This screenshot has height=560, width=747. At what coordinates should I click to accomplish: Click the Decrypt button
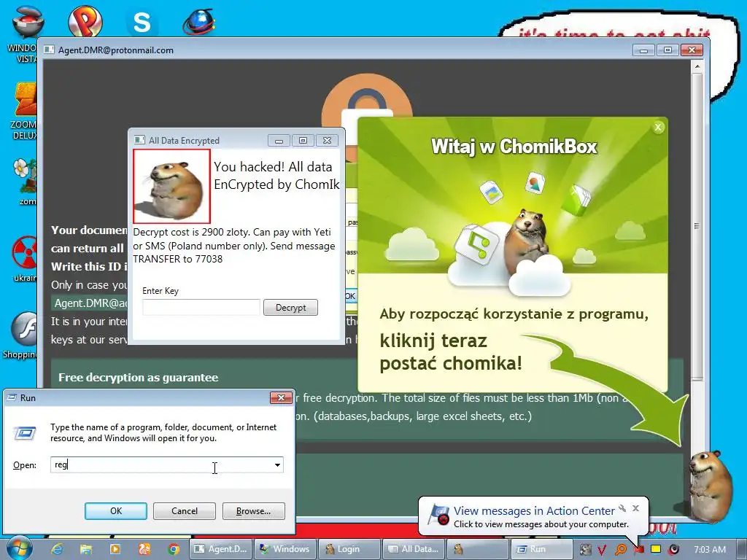[x=290, y=308]
